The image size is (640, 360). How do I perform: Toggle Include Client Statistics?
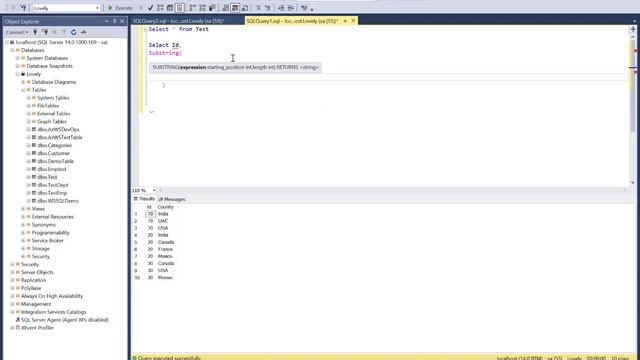point(212,8)
